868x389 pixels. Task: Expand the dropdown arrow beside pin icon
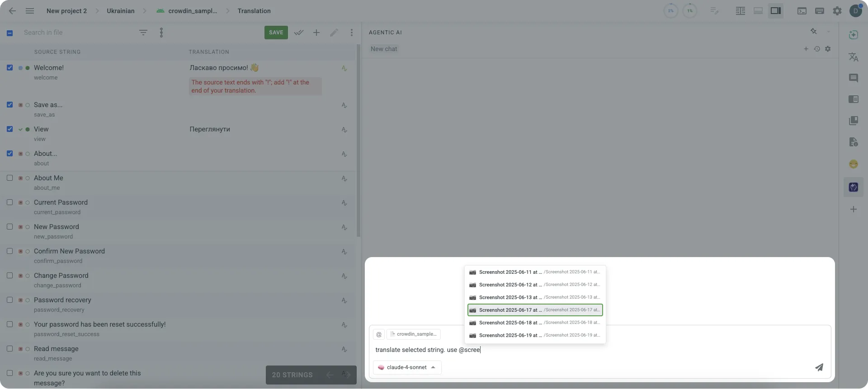tap(828, 32)
